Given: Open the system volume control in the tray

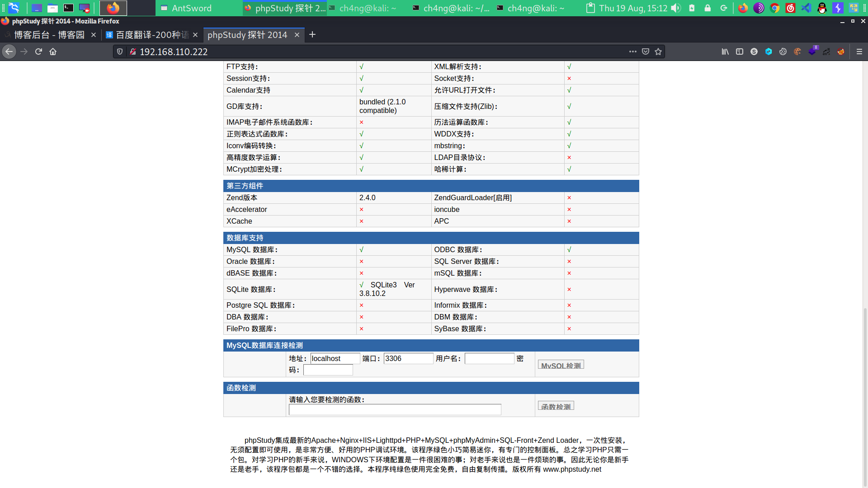Looking at the screenshot, I should coord(676,8).
